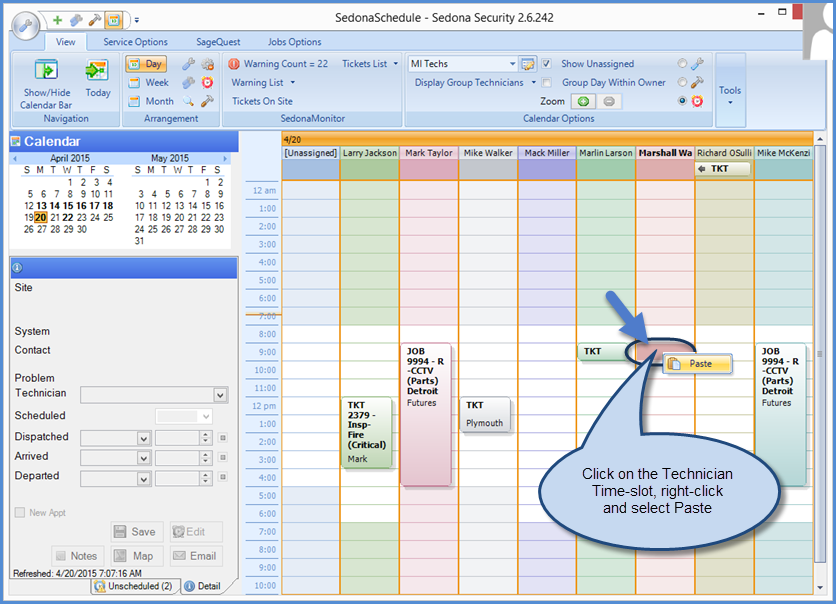Viewport: 836px width, 604px height.
Task: Expand Display Group Technicians dropdown
Action: (x=475, y=83)
